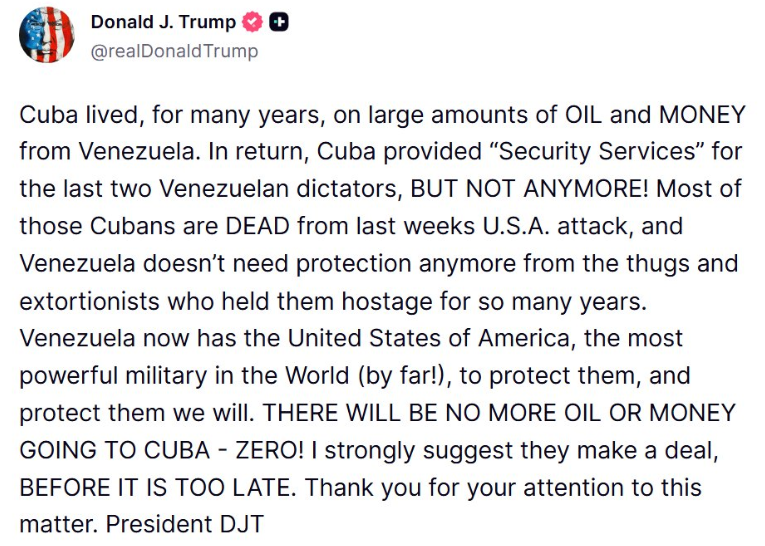The height and width of the screenshot is (546, 765).
Task: Click the @realDonaldTrump handle
Action: [x=174, y=51]
